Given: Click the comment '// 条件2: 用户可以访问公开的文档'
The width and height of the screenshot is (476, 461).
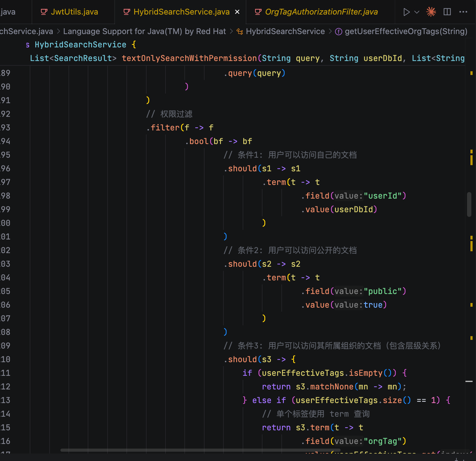Looking at the screenshot, I should [x=290, y=250].
